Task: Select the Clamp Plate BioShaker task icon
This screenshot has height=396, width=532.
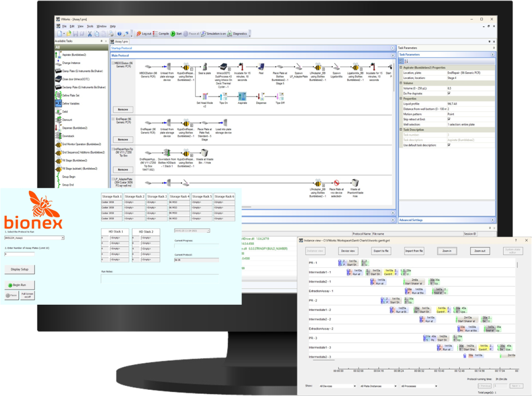Action: pos(58,71)
